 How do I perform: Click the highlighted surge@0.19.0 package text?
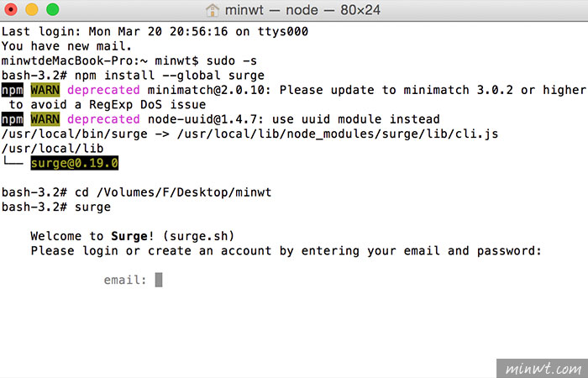tap(75, 163)
